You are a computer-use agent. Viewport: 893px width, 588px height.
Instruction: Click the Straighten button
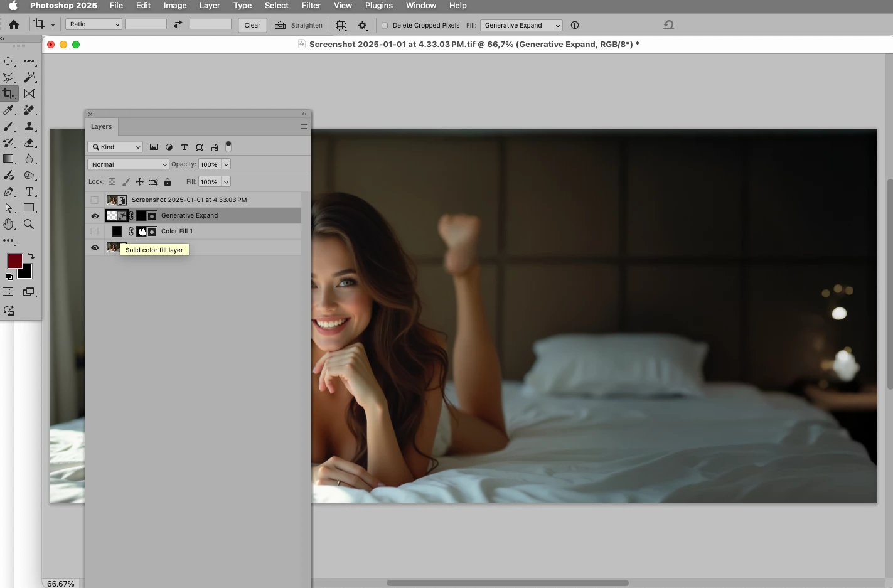(299, 25)
